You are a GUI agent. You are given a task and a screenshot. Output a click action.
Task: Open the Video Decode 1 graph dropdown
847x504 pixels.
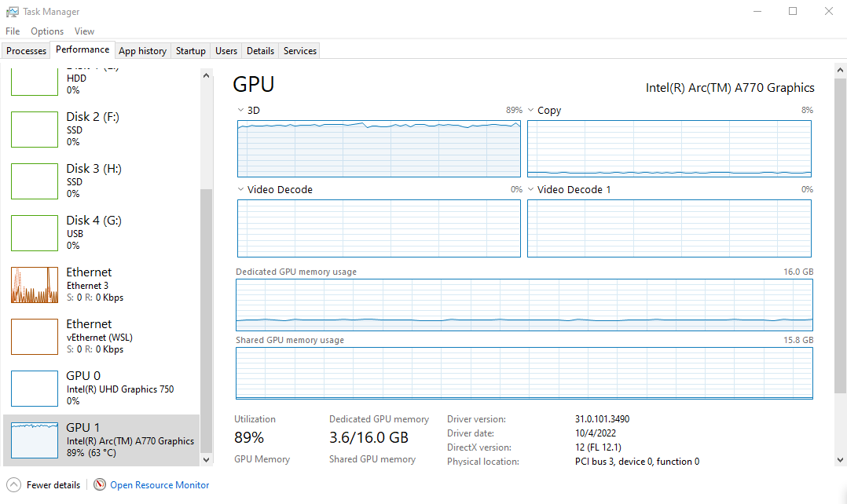(x=530, y=189)
